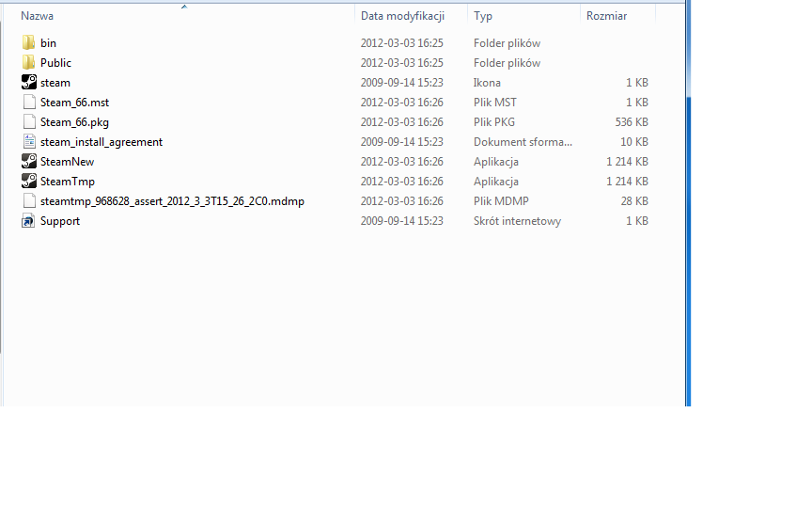Click the 1 KB size of Steam_66.mst
The image size is (812, 508).
[x=637, y=103]
